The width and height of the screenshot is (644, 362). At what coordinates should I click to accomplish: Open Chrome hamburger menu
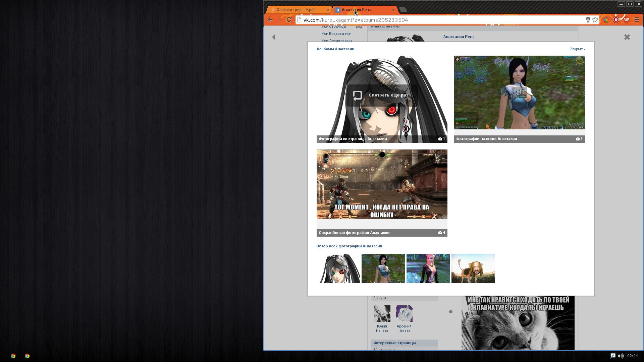(637, 20)
